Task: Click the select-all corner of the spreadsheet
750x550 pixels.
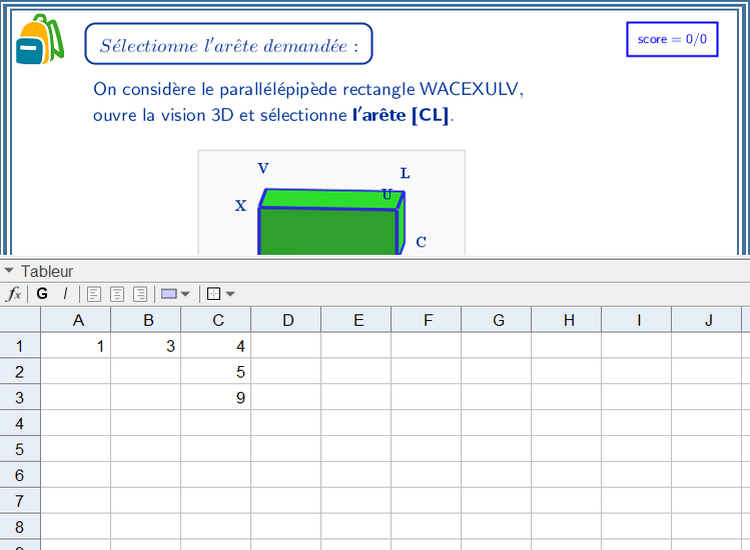Action: click(x=20, y=319)
